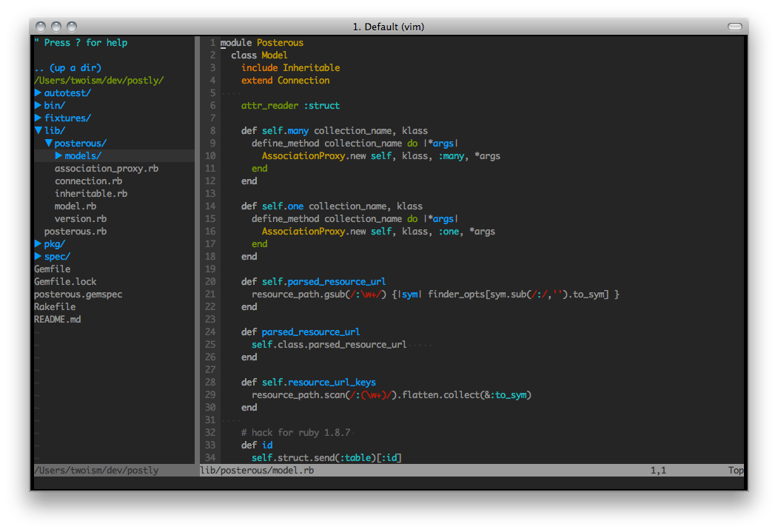Screen dimensions: 778x532
Task: Click 'def id' on line 33
Action: [257, 445]
